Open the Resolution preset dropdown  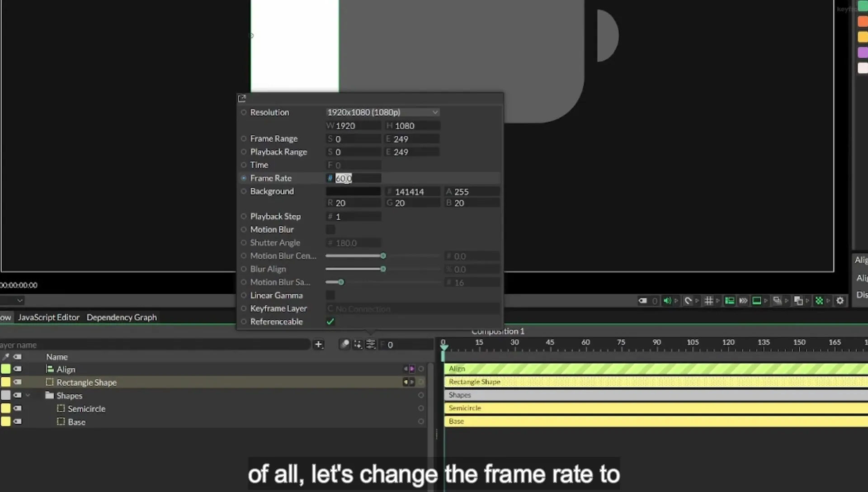point(382,112)
